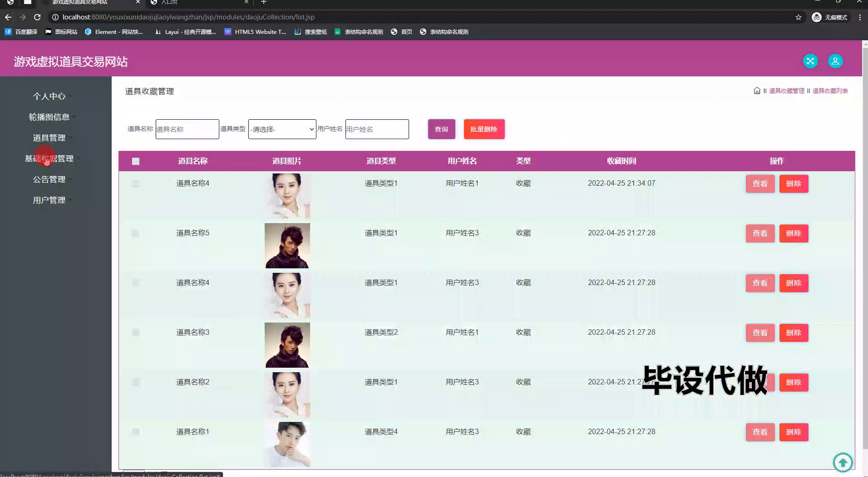This screenshot has width=868, height=477.
Task: Expand 基础数据管理 sidebar menu
Action: 49,159
